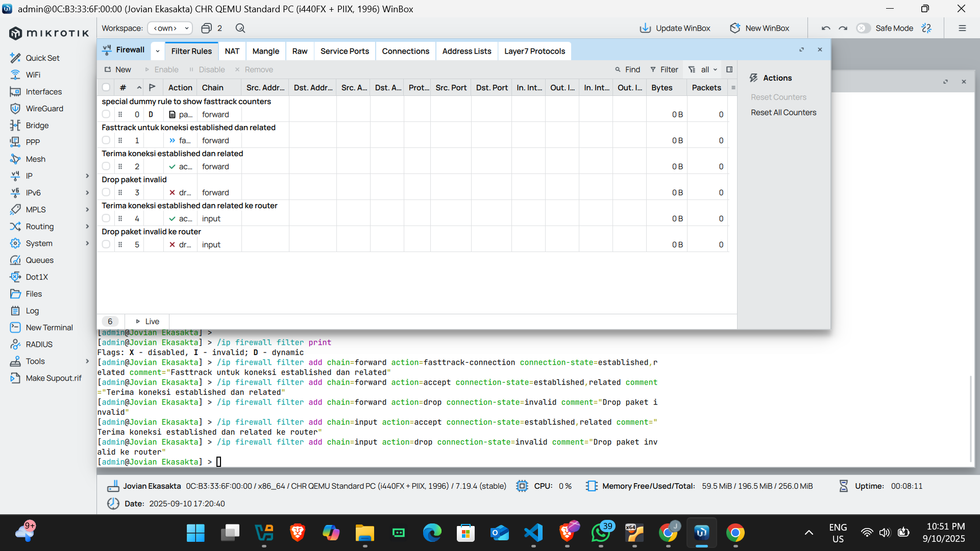Click the search magnifier icon beside Workspace
Screen dimensions: 980x551
point(240,28)
